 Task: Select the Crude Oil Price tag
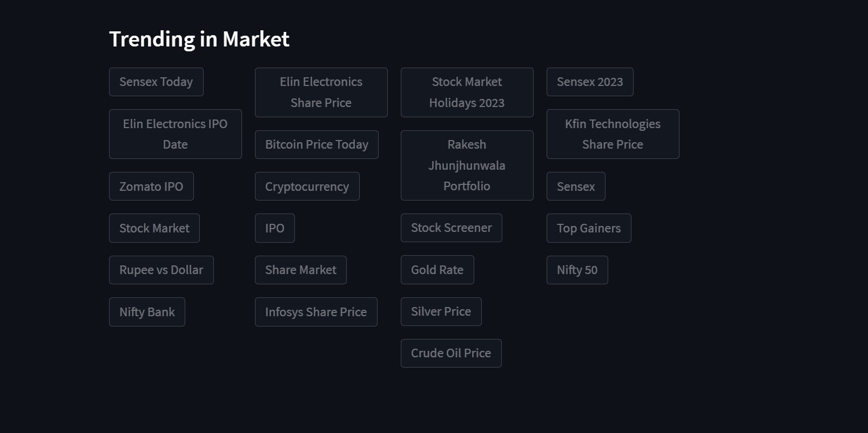[x=451, y=354]
